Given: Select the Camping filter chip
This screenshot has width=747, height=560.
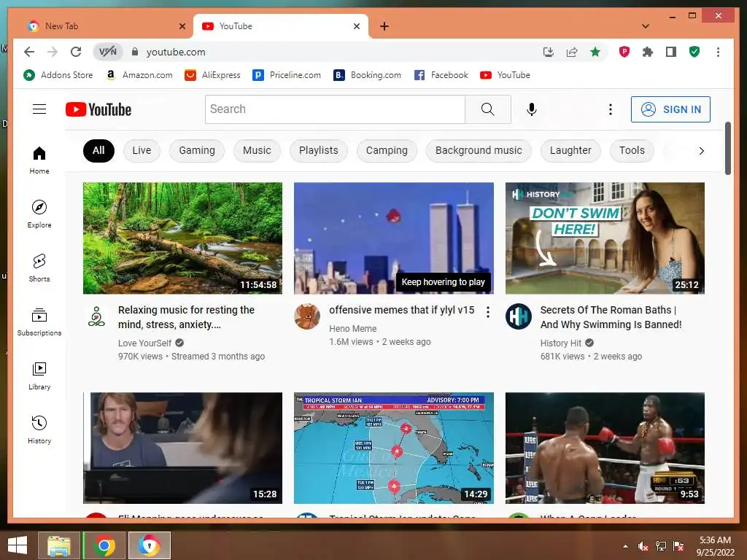Looking at the screenshot, I should pyautogui.click(x=387, y=150).
